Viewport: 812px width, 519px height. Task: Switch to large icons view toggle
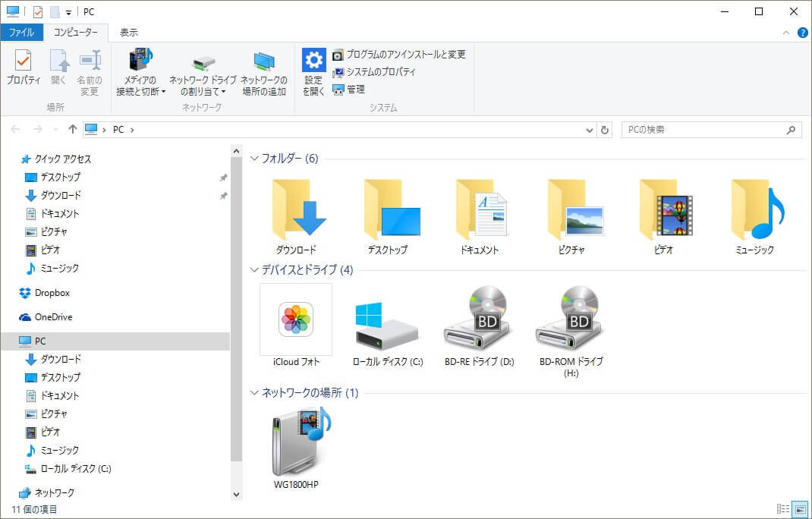click(799, 509)
